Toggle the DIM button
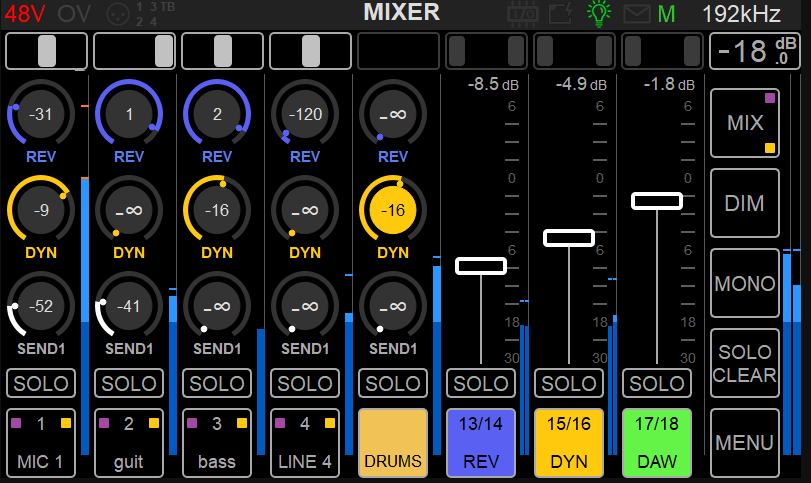 [745, 203]
